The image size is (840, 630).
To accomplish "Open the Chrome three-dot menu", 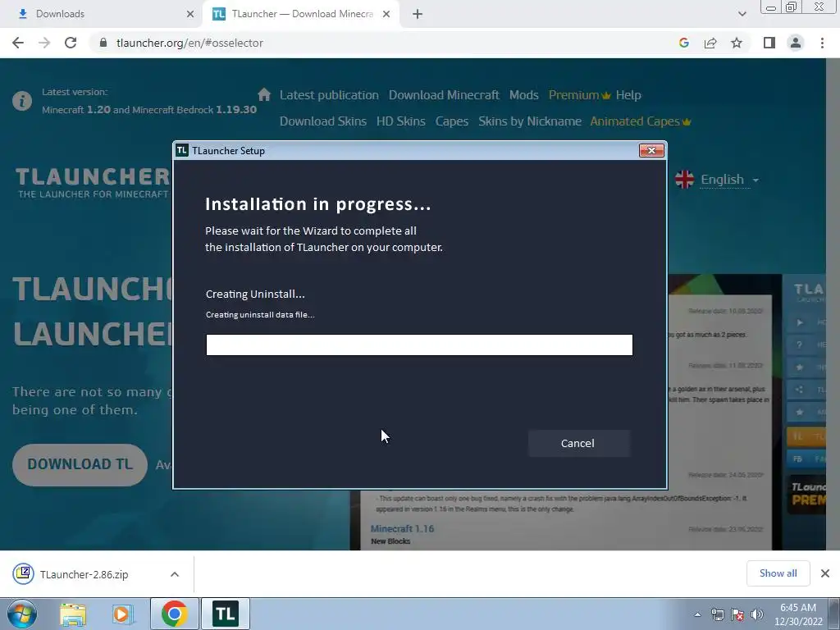I will click(822, 43).
